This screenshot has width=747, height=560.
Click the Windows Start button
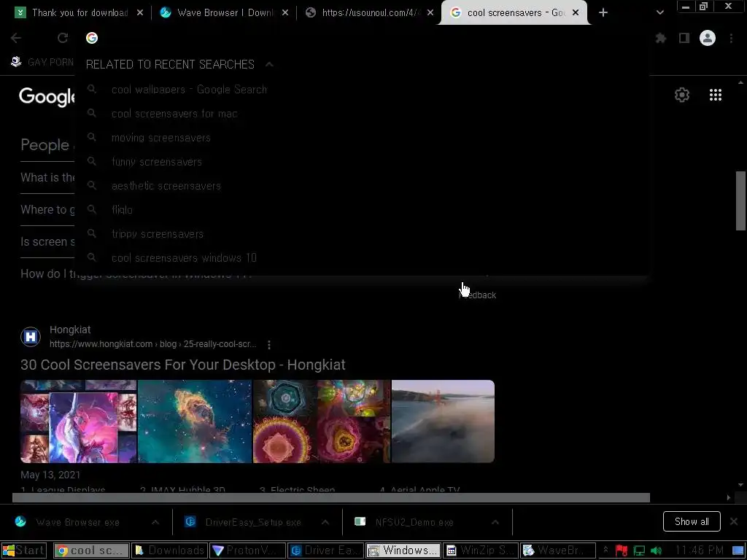click(x=24, y=551)
